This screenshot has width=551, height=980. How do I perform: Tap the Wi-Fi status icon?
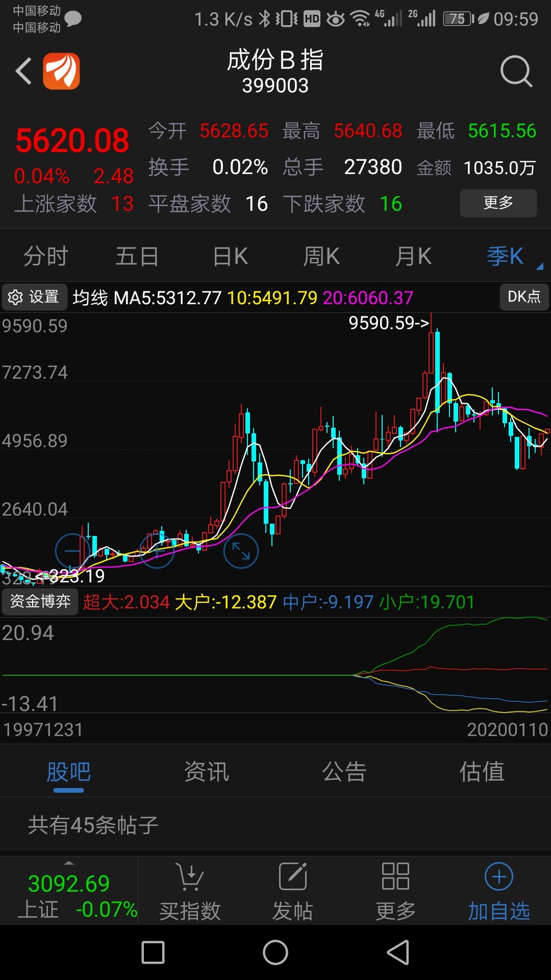(x=361, y=19)
